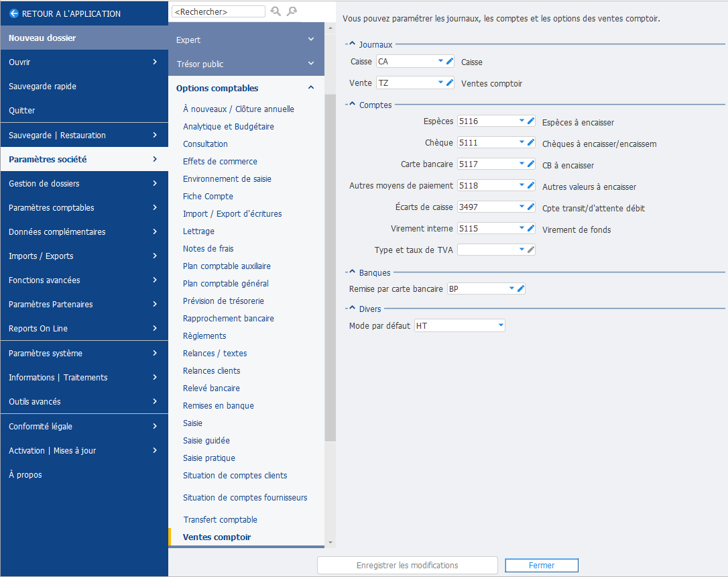Open the Chèque account dropdown arrow

[522, 142]
